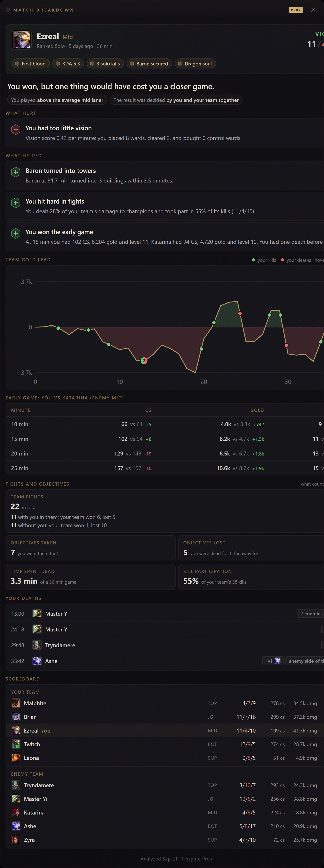Select the Dragon soul badge

pyautogui.click(x=195, y=64)
